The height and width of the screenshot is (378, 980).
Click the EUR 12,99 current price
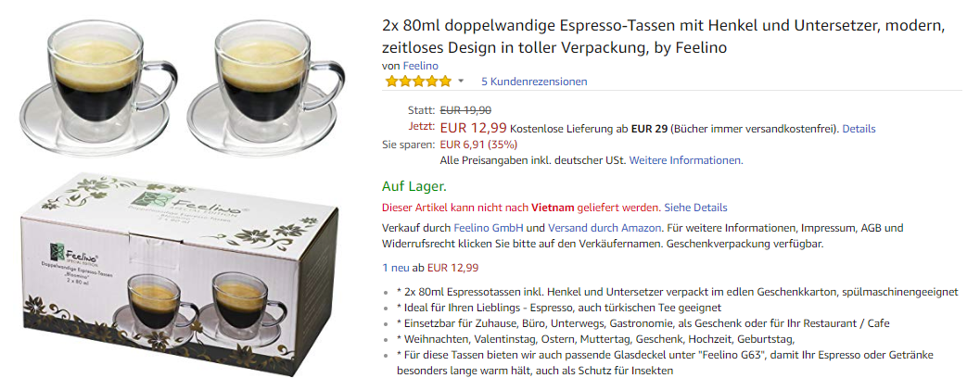tap(473, 129)
